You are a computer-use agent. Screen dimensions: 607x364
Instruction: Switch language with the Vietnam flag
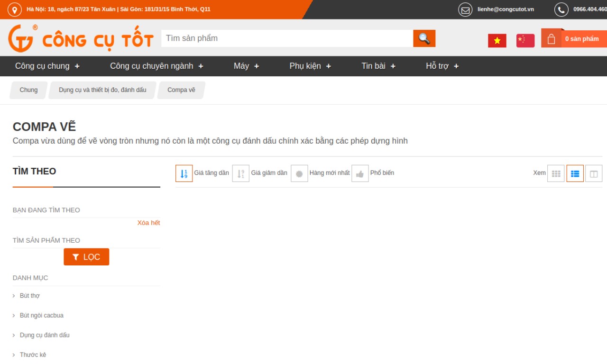tap(497, 41)
